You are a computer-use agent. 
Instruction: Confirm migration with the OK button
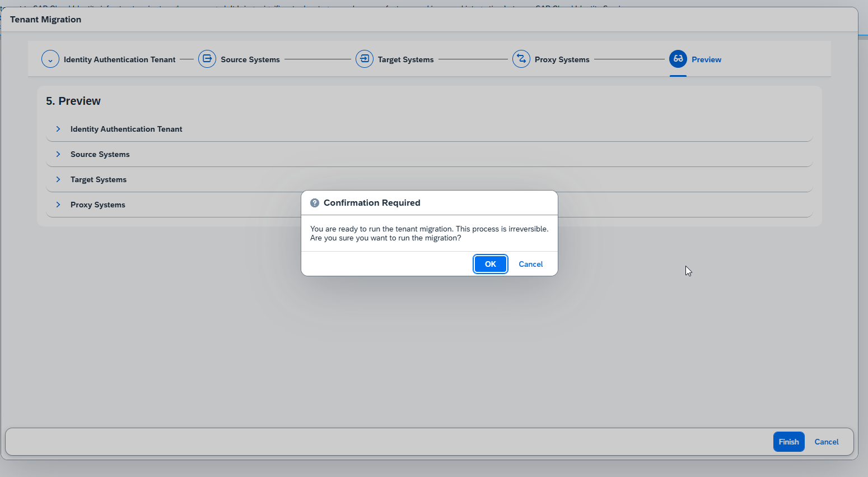pyautogui.click(x=491, y=264)
